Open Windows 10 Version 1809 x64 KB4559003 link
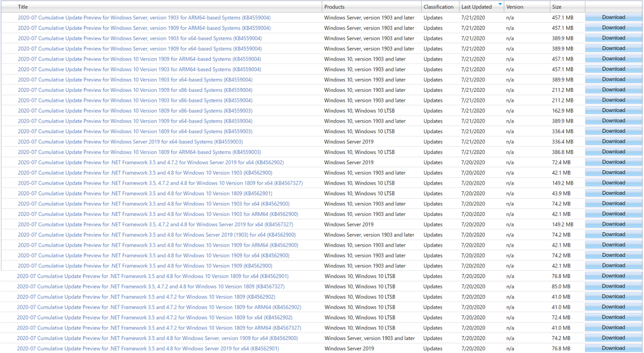 pos(135,131)
